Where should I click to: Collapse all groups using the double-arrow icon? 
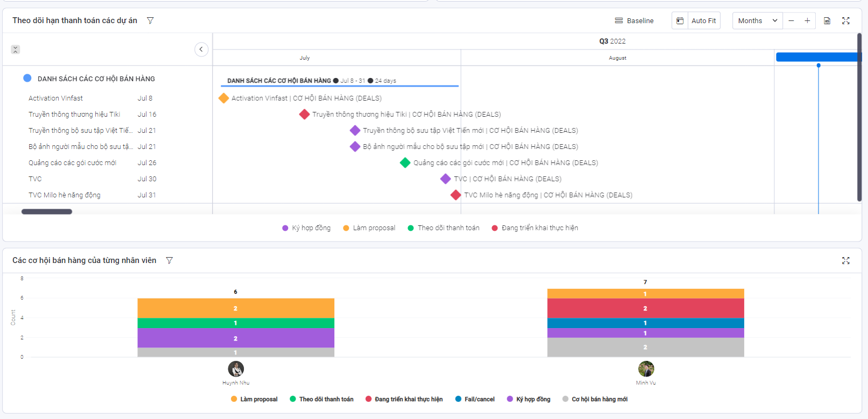tap(16, 49)
